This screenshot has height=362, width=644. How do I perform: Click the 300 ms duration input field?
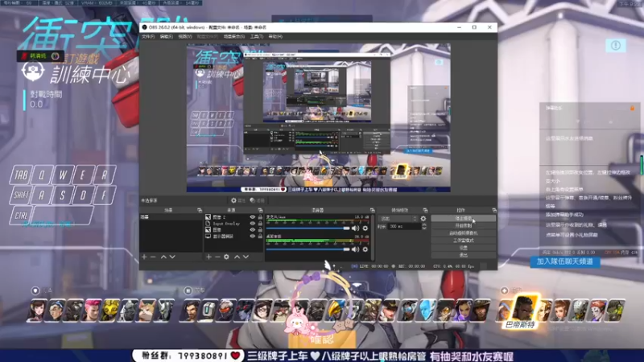[404, 227]
